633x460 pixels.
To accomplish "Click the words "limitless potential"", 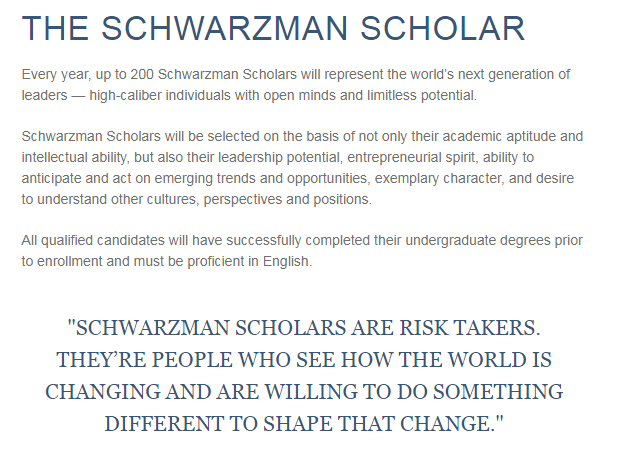I will pyautogui.click(x=420, y=96).
